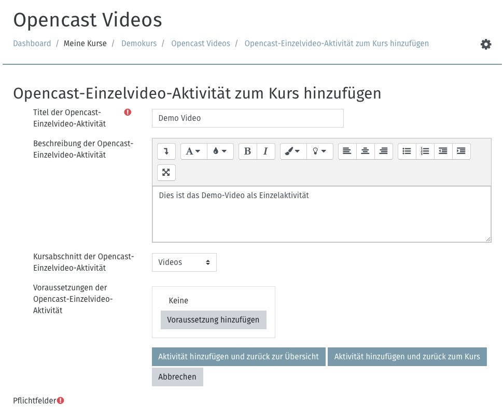Click Opencast-Einzelvideo-Aktivität zum Kurs hinzufügen breadcrumb
The width and height of the screenshot is (504, 420).
[x=337, y=44]
